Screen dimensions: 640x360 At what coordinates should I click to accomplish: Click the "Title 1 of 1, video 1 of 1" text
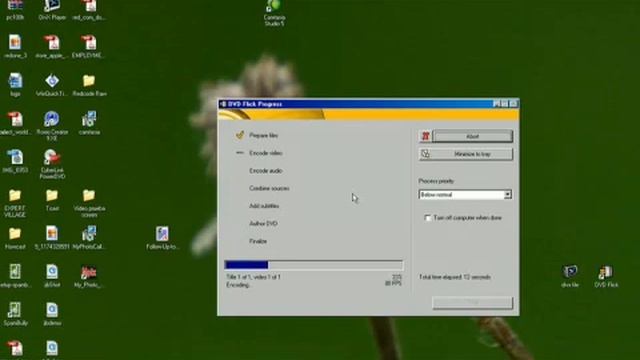253,277
